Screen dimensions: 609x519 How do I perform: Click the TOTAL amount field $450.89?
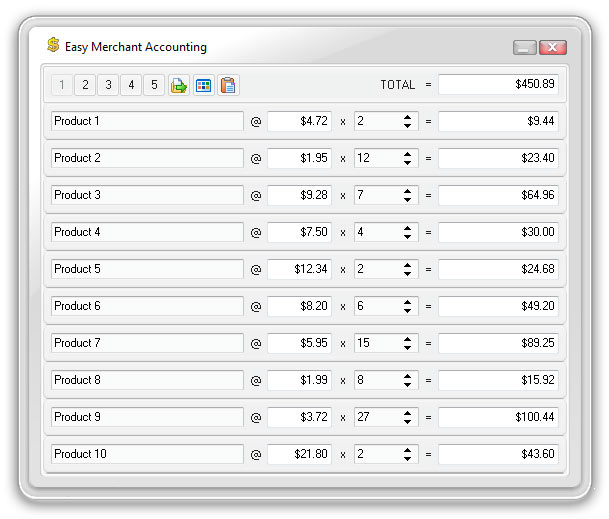tap(498, 85)
